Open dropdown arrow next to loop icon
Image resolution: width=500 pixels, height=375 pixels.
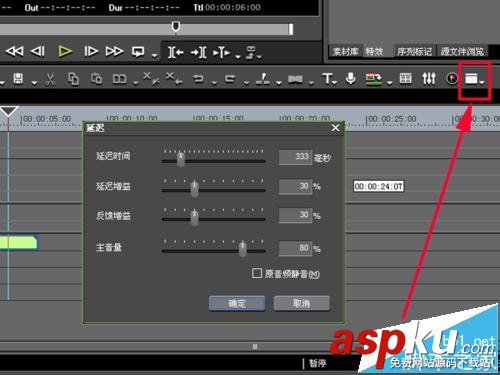(x=154, y=55)
